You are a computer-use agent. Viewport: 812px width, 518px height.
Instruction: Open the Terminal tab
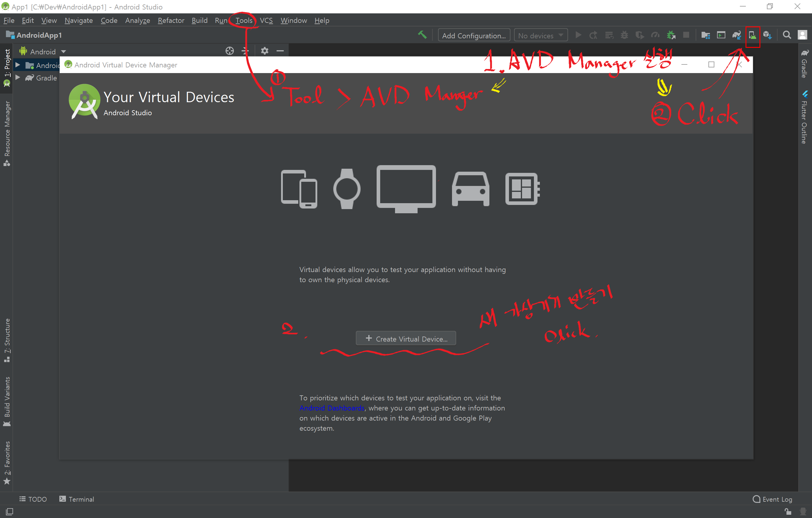coord(77,499)
